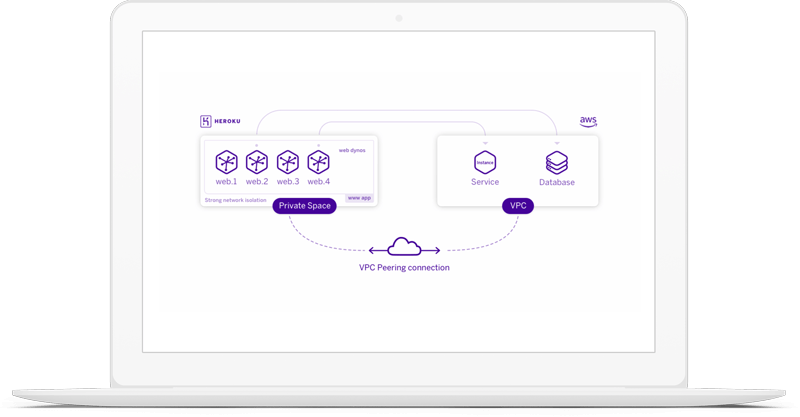Image resolution: width=800 pixels, height=417 pixels.
Task: Click the Private Space pill button
Action: [x=304, y=206]
